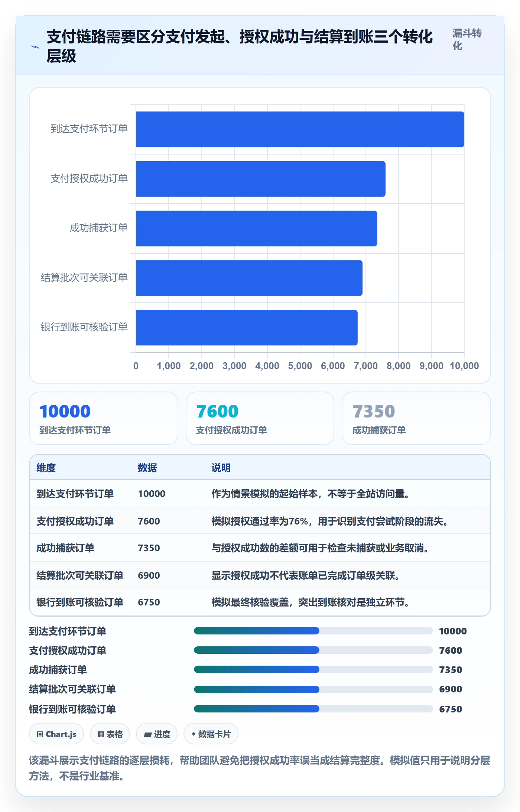This screenshot has width=520, height=812.
Task: Open the 7600 支付授权成功订单 stat card
Action: point(260,418)
